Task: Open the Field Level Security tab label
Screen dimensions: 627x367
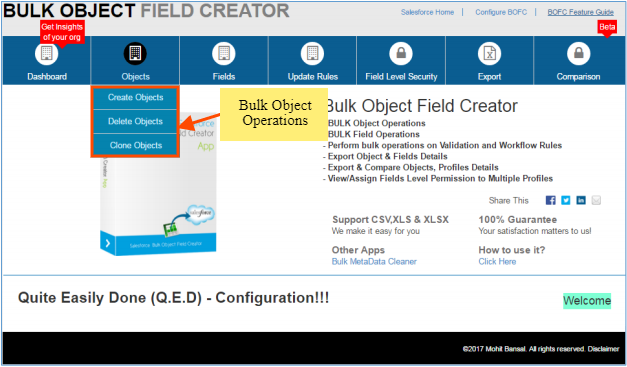Action: (401, 77)
